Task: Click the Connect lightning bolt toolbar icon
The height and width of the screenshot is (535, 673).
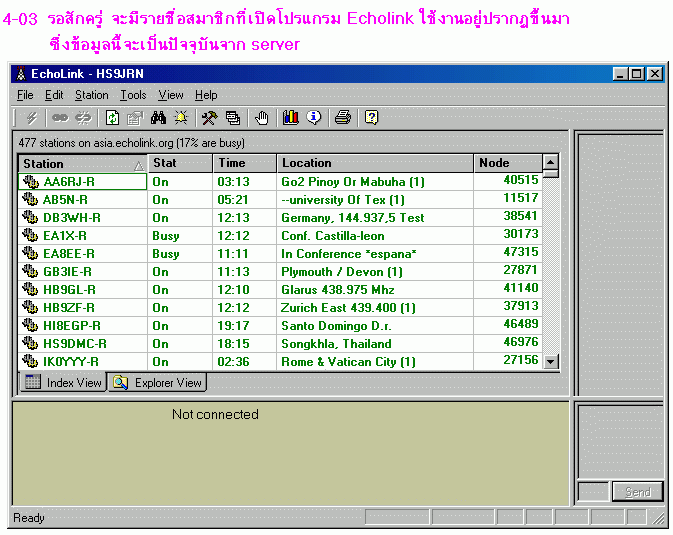Action: [31, 118]
